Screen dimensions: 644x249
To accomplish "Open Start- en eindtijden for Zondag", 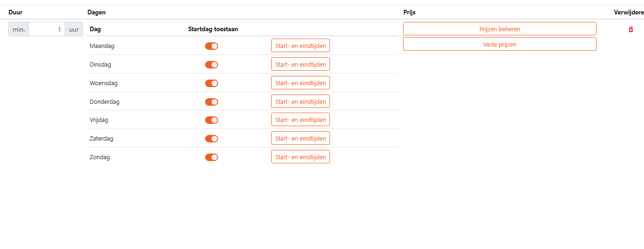I will tap(301, 157).
